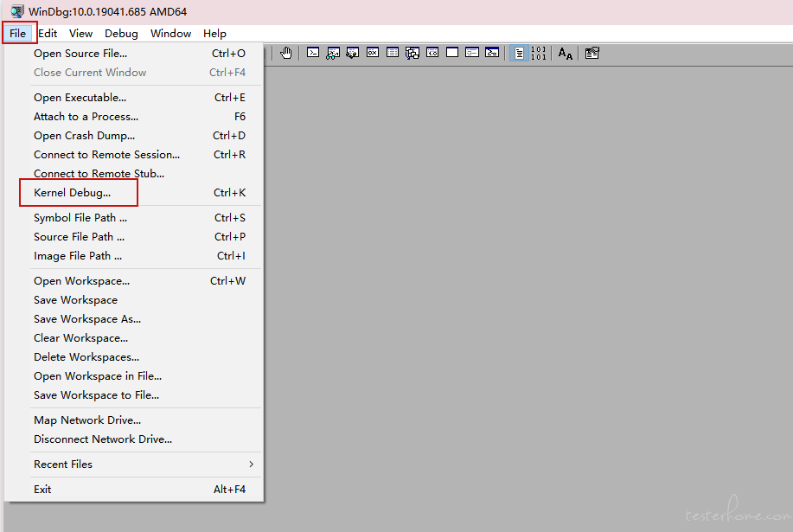Select Connect to Remote Stub
This screenshot has height=532, width=793.
[134, 174]
